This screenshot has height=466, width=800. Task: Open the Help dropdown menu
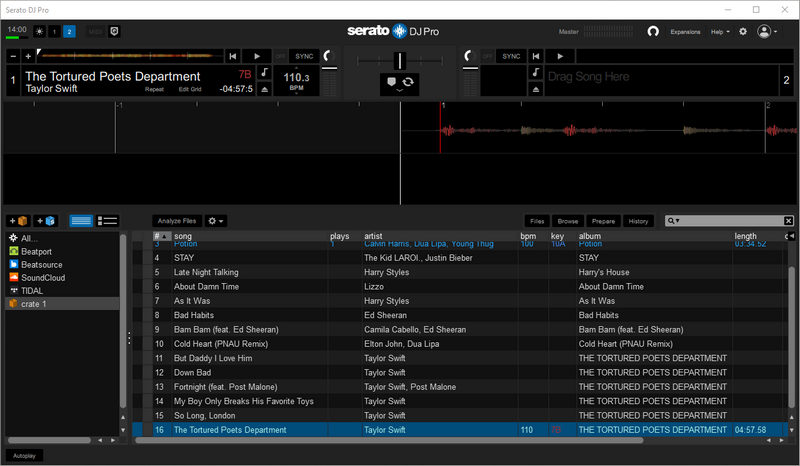[719, 32]
